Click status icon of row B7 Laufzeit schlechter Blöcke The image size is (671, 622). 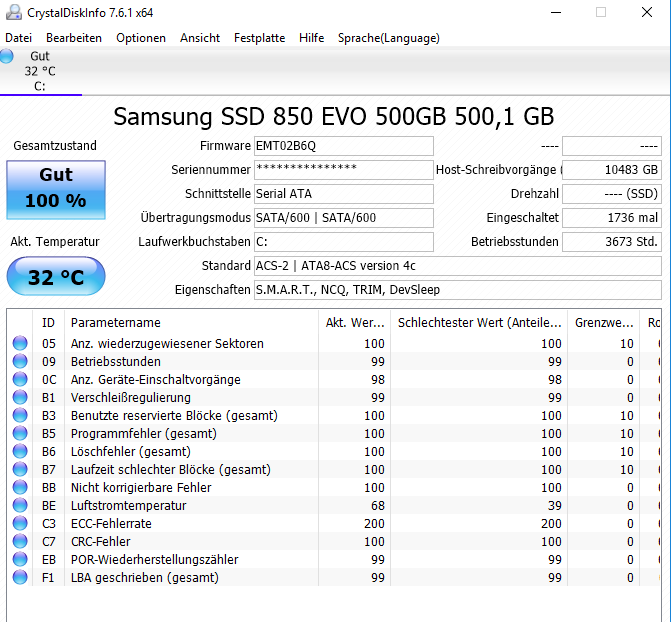coord(20,469)
